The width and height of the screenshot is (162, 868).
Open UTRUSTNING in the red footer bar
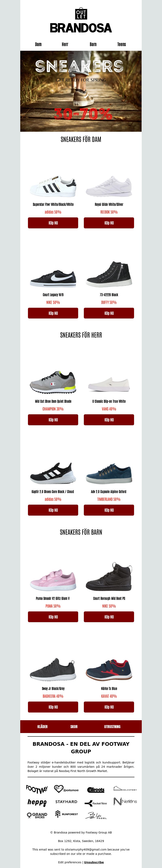[112, 727]
